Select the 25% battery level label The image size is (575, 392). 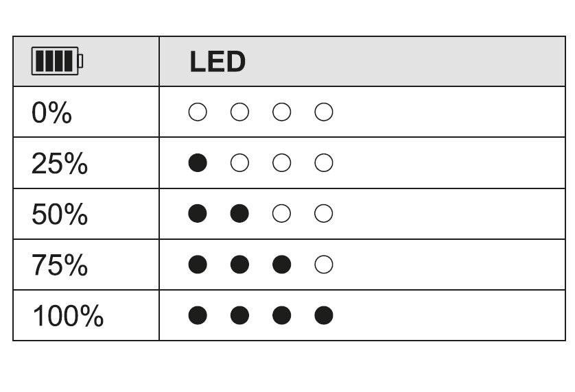click(x=60, y=163)
